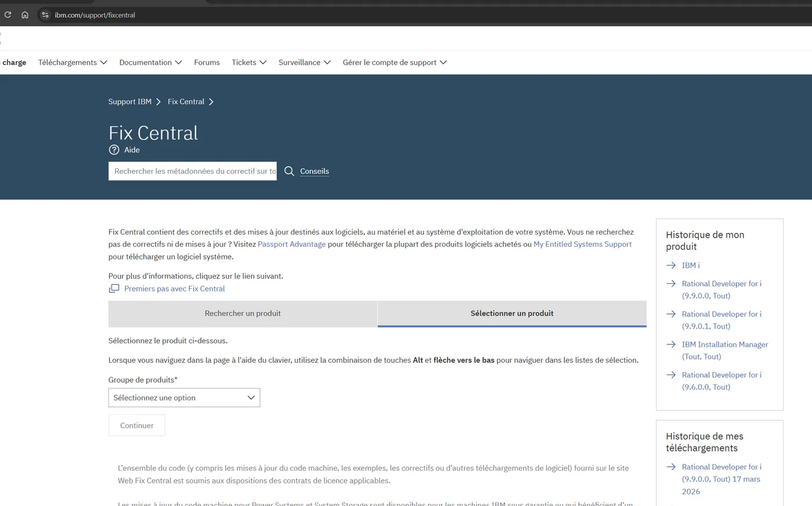Image resolution: width=812 pixels, height=506 pixels.
Task: Open Gérer le compte de support menu
Action: pyautogui.click(x=395, y=63)
